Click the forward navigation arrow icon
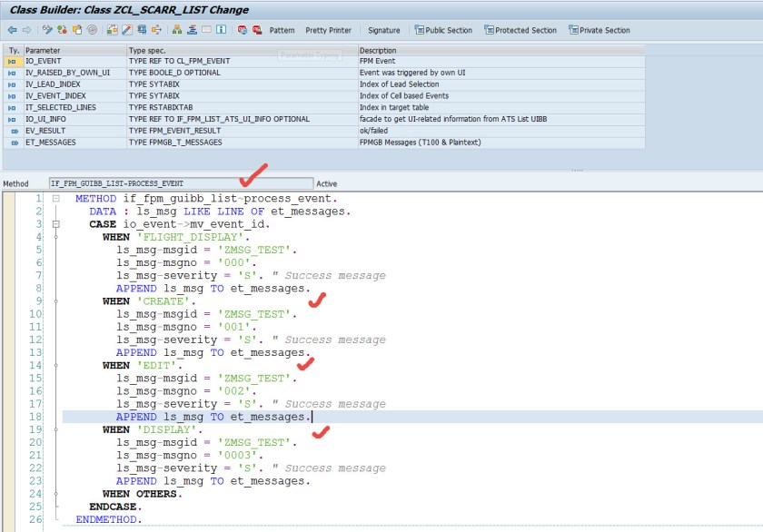763x532 pixels. 25,30
